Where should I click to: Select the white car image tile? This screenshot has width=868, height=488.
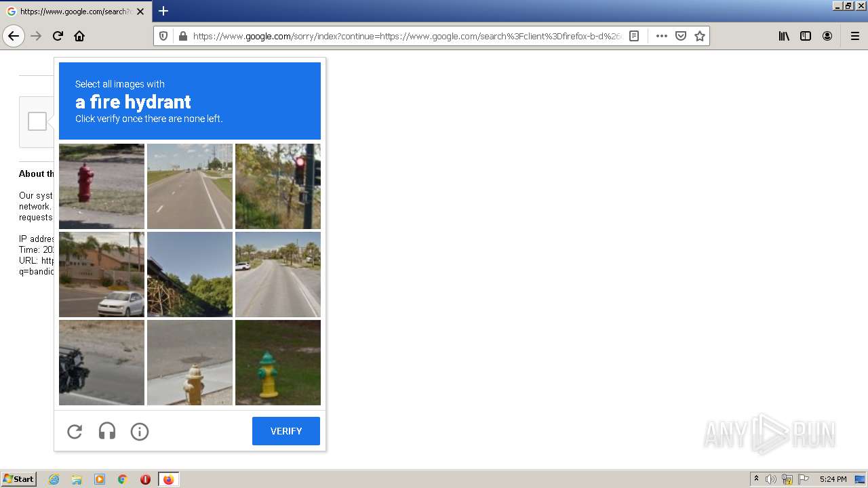[x=102, y=274]
